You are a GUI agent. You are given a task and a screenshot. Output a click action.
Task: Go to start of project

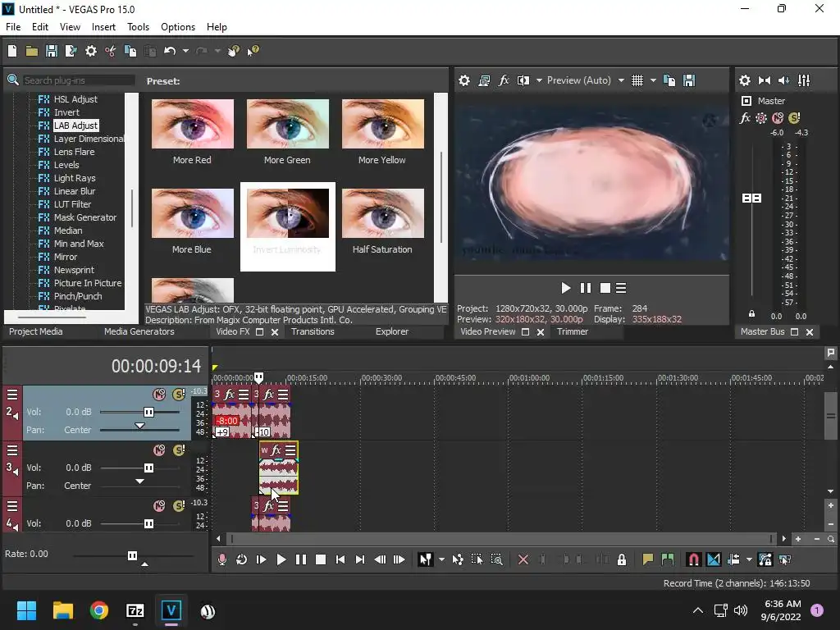[340, 559]
